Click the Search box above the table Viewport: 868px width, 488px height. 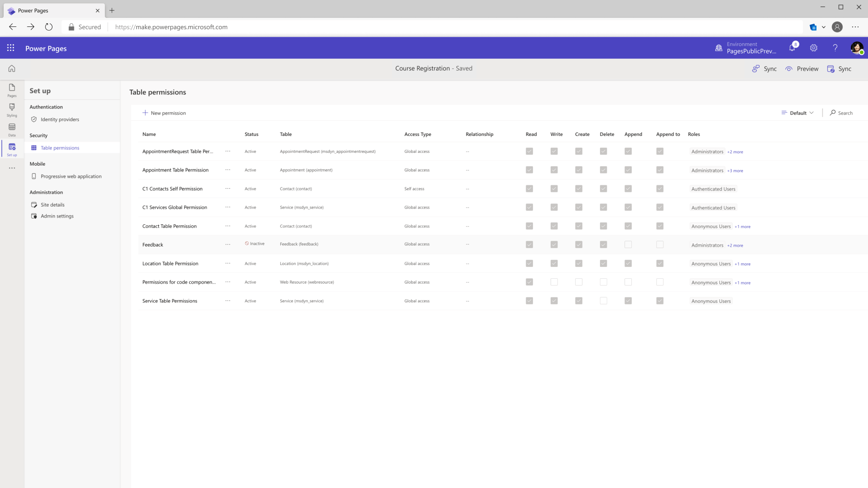click(842, 113)
